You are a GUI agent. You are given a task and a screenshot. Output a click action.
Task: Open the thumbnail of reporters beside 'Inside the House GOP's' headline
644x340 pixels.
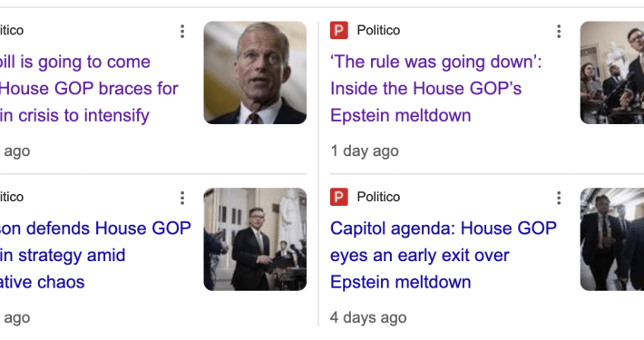tap(612, 73)
